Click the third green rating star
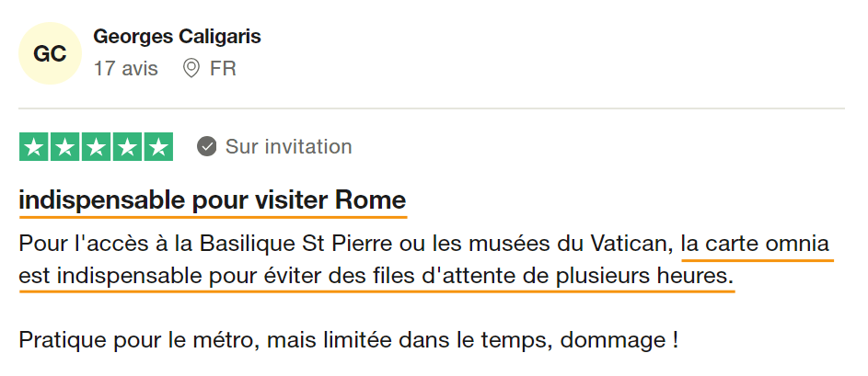The height and width of the screenshot is (376, 868). tap(97, 147)
